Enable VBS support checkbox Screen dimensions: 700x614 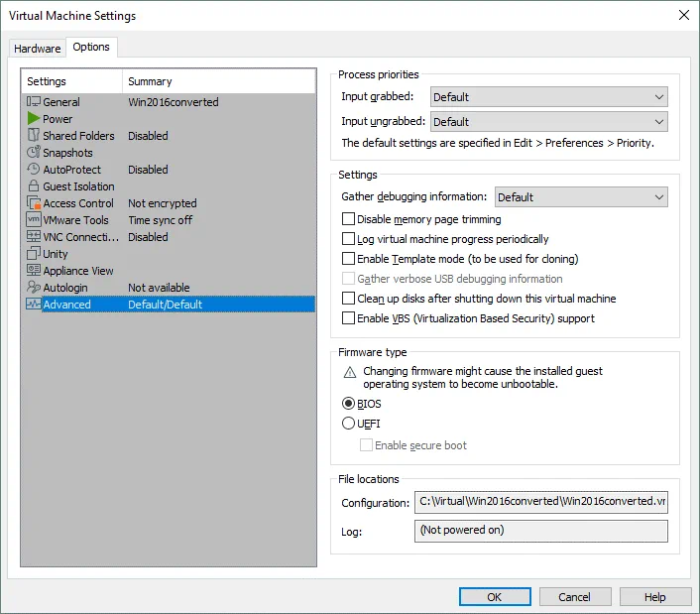348,318
